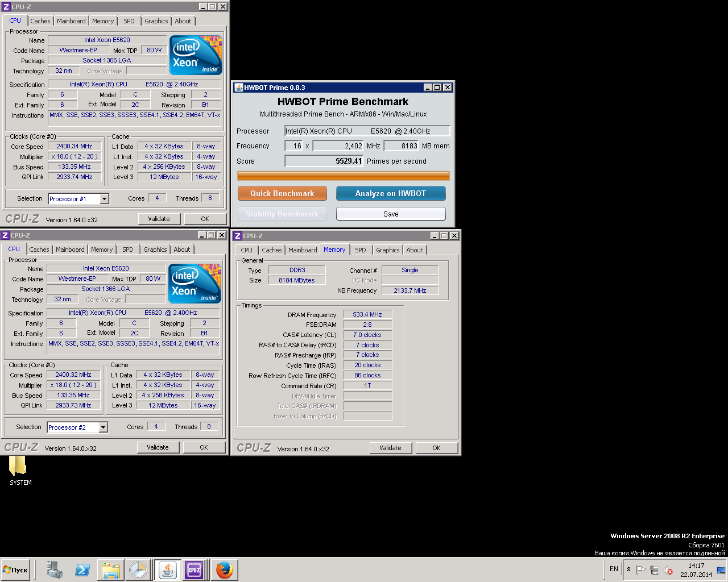Open SPD tab in Processor #1 CPU-Z

[x=129, y=21]
